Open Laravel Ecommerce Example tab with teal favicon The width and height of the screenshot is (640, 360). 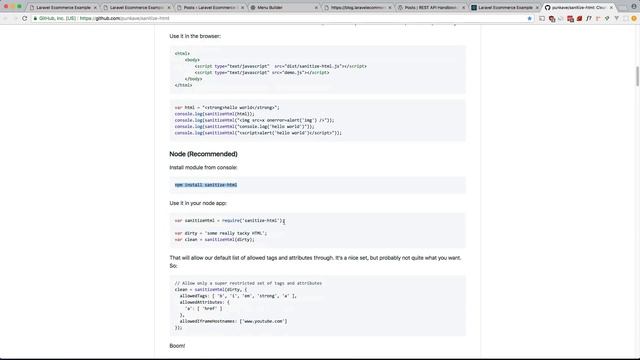pyautogui.click(x=504, y=7)
